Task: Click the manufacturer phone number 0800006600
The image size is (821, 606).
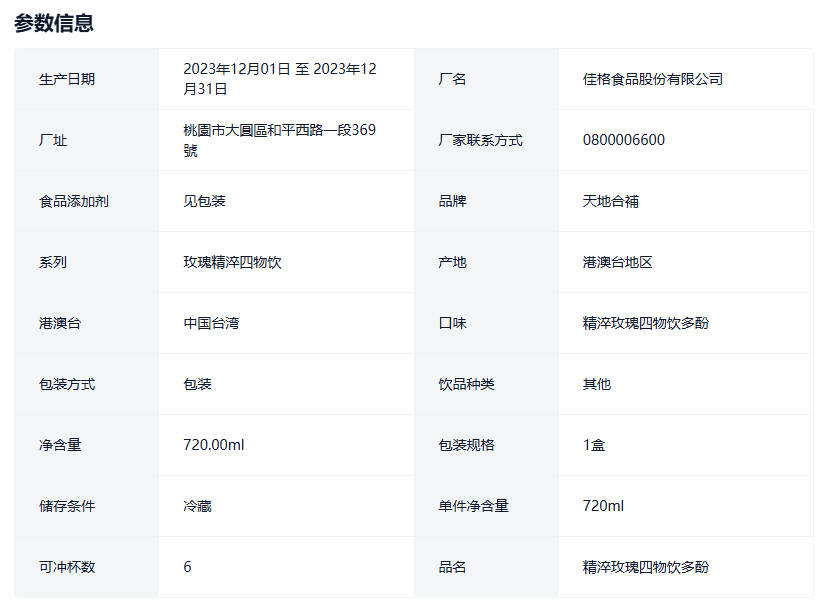Action: (x=623, y=140)
